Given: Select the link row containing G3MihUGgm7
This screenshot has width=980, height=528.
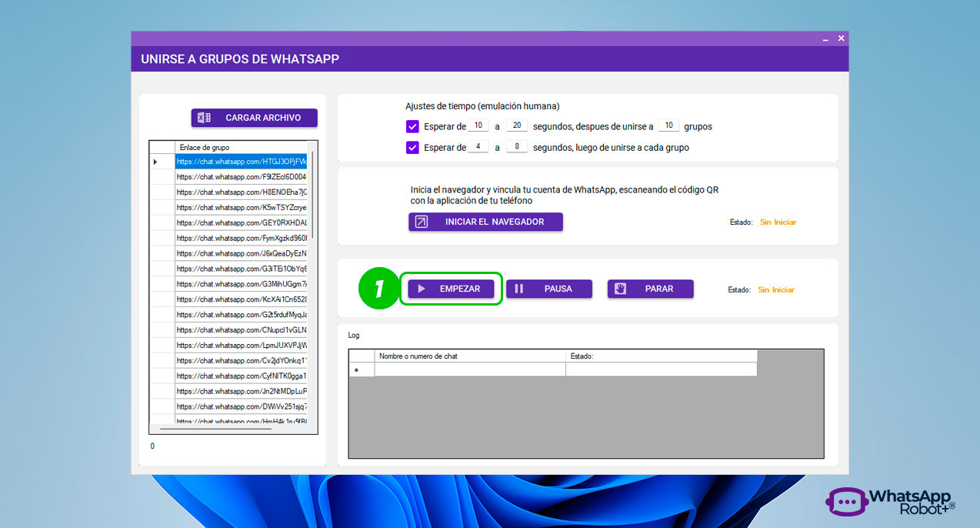Looking at the screenshot, I should point(241,284).
